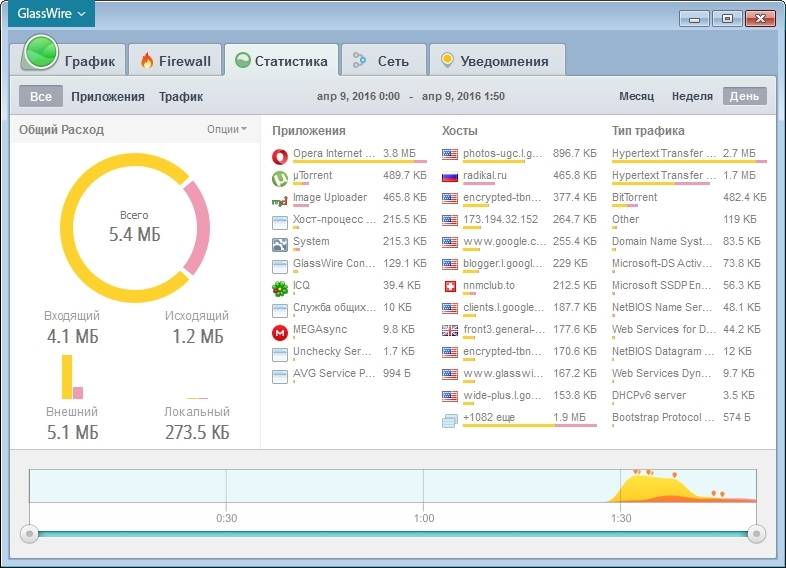Screen dimensions: 786x568
Task: Select the 5.4 МБ total in the donut
Action: point(134,234)
